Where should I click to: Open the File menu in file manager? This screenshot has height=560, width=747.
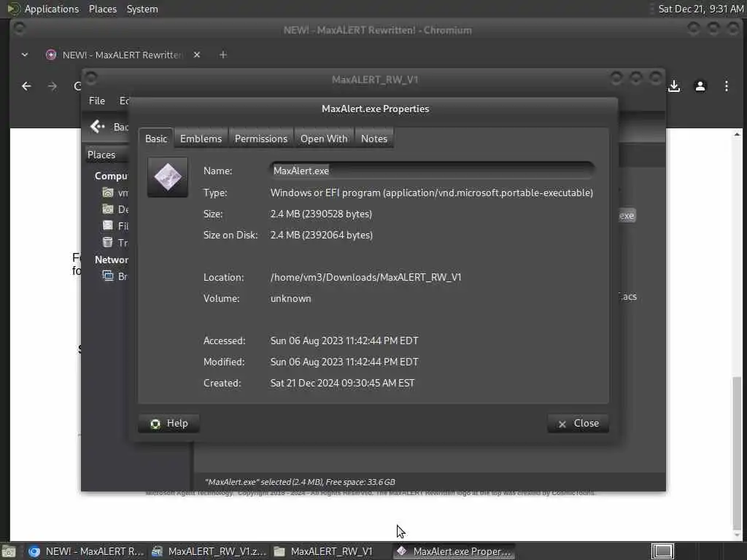click(x=97, y=101)
